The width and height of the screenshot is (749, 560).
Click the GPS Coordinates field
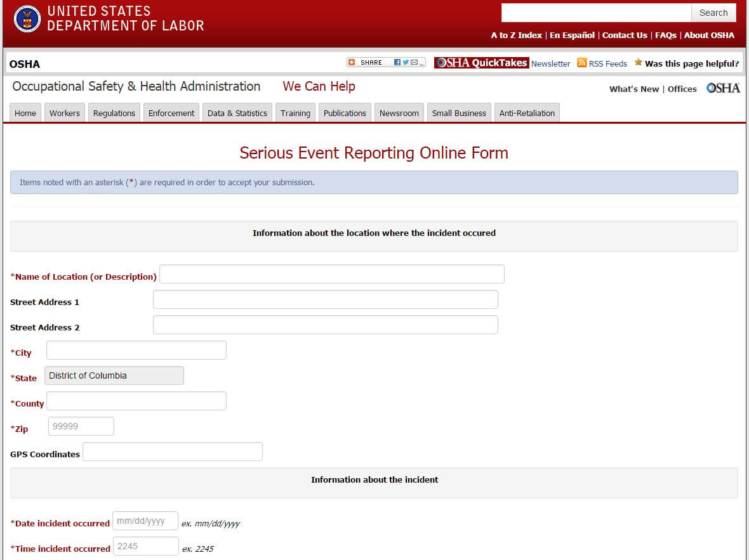click(x=173, y=452)
